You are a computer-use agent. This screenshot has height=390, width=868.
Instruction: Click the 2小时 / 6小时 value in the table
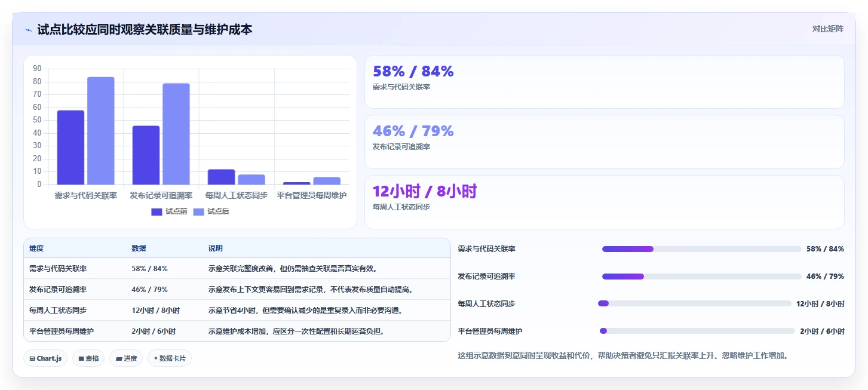(x=154, y=331)
